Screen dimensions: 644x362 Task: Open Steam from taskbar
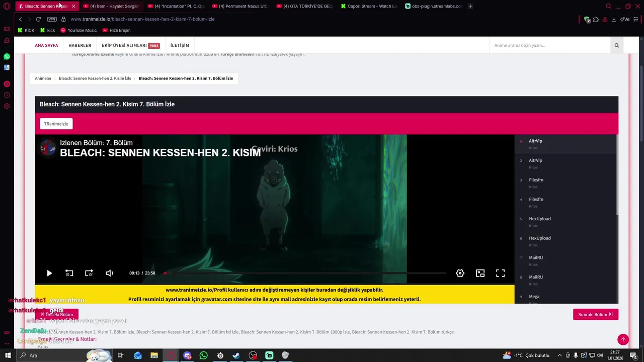(236, 355)
